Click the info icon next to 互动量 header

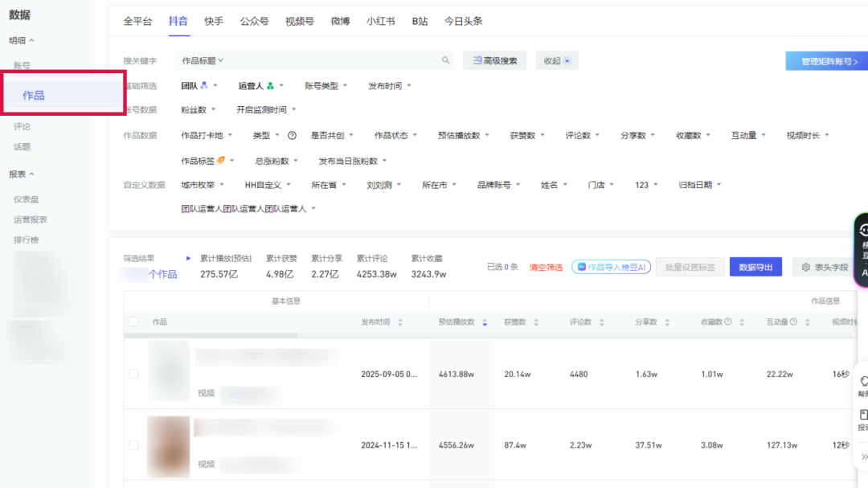pyautogui.click(x=793, y=322)
